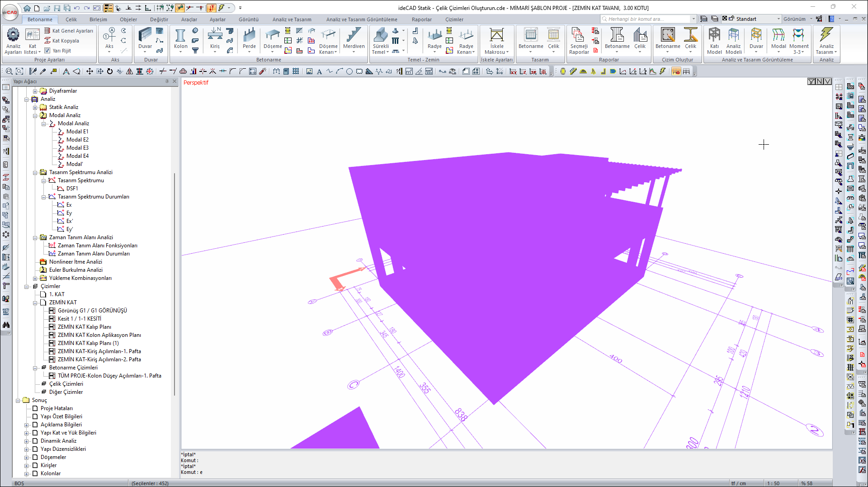Click the Duvar wall tool icon
Image resolution: width=868 pixels, height=487 pixels.
pyautogui.click(x=145, y=36)
